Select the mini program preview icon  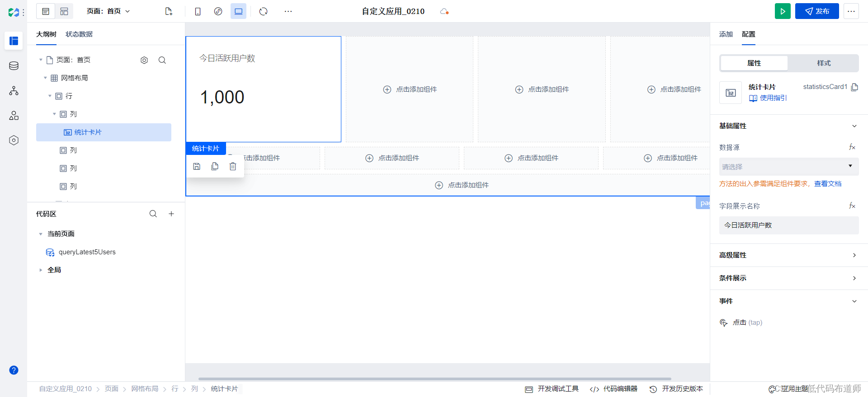218,11
